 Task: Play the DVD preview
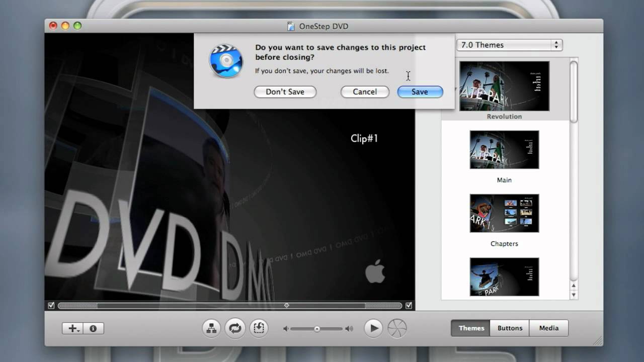tap(373, 328)
